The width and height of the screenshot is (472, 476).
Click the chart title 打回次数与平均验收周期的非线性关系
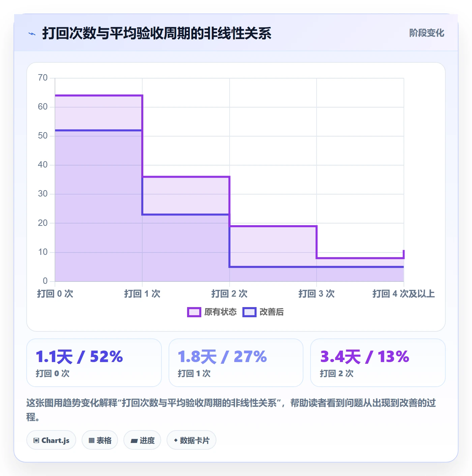click(x=157, y=33)
